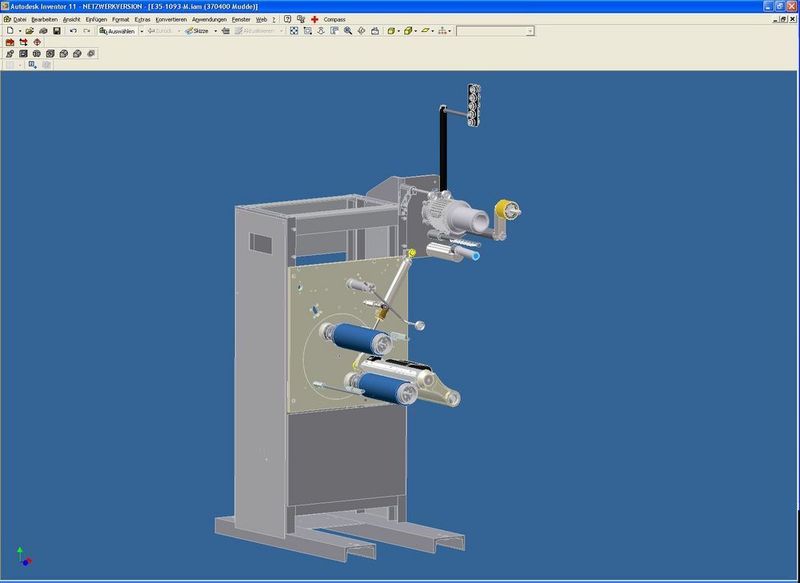
Task: Create a new document with the Neu icon
Action: 10,33
